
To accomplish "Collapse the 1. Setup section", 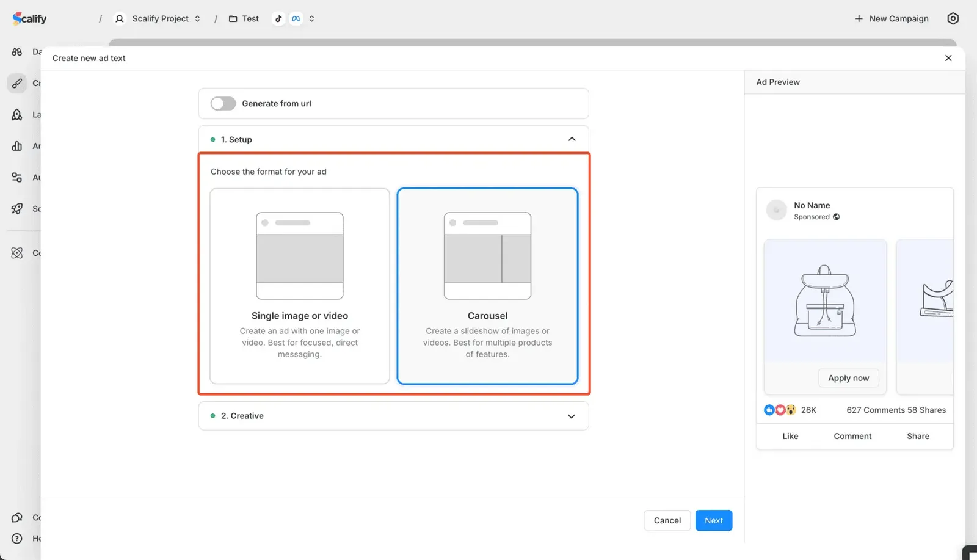I will pyautogui.click(x=572, y=139).
